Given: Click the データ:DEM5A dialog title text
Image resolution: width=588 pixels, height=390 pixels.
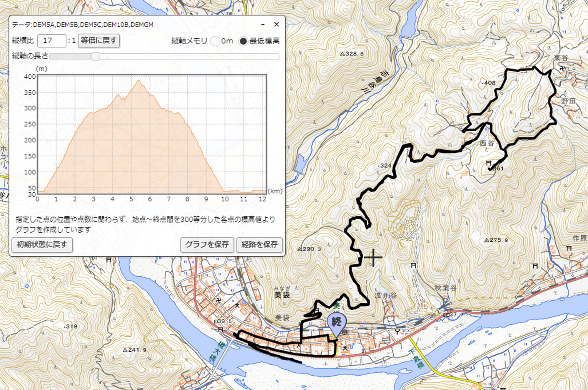Looking at the screenshot, I should [x=83, y=25].
